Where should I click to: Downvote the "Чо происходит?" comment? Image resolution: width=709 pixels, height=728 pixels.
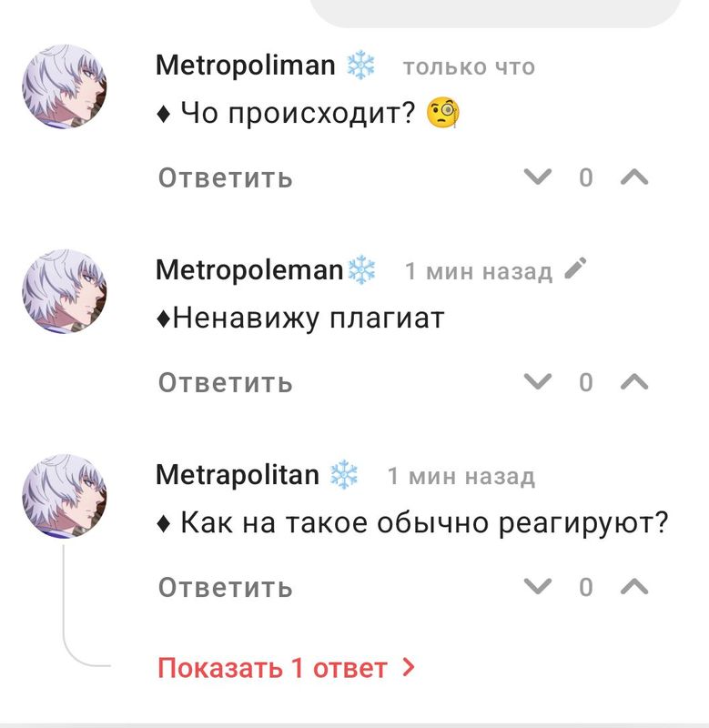point(540,177)
